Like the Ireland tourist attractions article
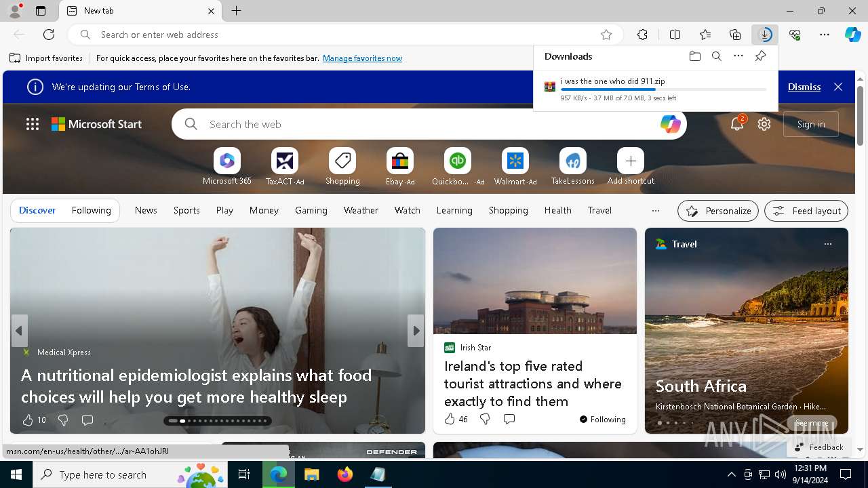 coord(456,420)
